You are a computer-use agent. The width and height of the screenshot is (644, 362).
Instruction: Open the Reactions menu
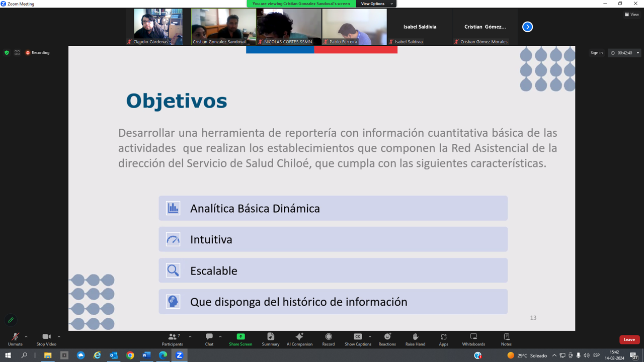click(x=387, y=339)
